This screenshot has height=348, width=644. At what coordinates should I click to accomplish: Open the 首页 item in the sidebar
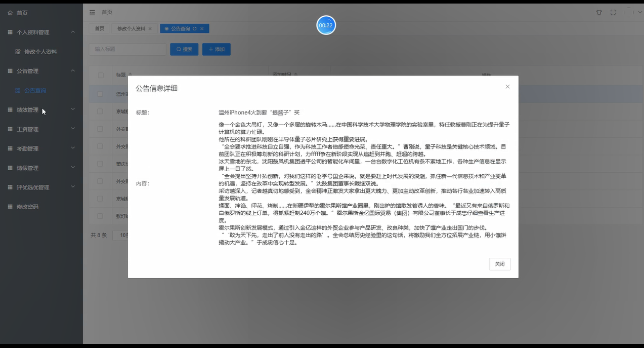[x=41, y=13]
